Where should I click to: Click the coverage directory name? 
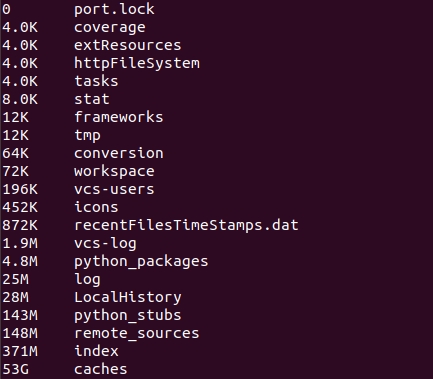click(110, 28)
